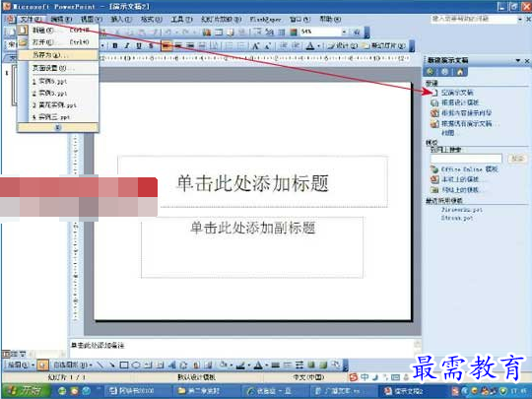Open the 文件 (File) menu
Viewport: 532px width, 399px height.
(x=31, y=20)
